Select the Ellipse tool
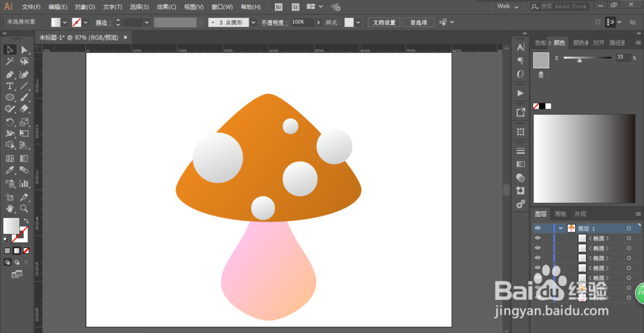The height and width of the screenshot is (333, 644). [10, 97]
